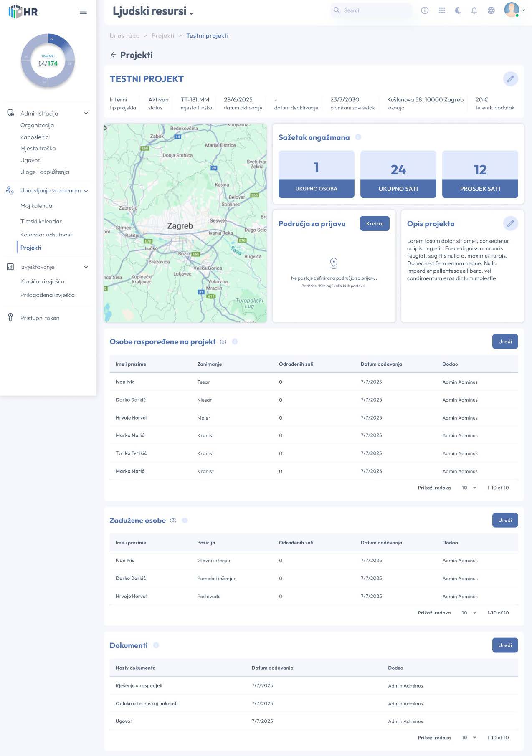Click the PROSJEK SATI summary card
Image resolution: width=532 pixels, height=756 pixels.
click(480, 174)
